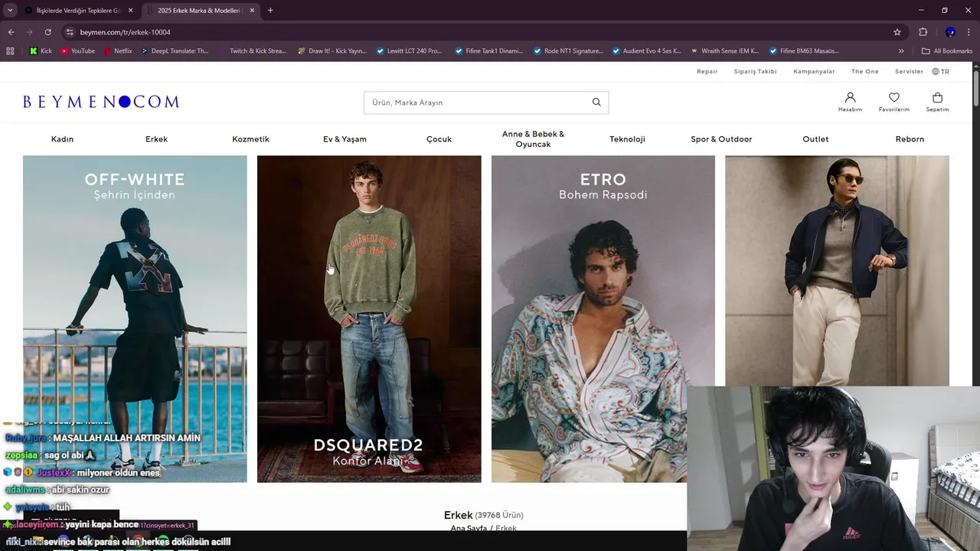Go back to previous page
Image resolution: width=980 pixels, height=551 pixels.
point(11,32)
